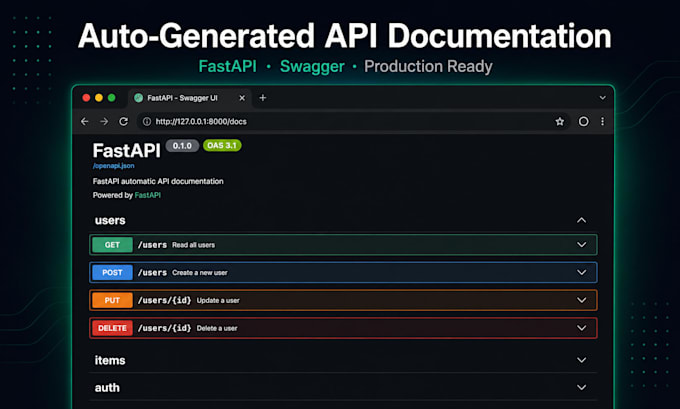Viewport: 680px width, 409px height.
Task: Click the green GET method badge
Action: point(112,245)
